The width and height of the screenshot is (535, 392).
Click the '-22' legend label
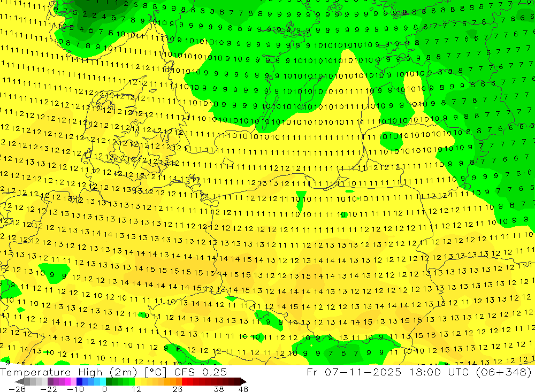49,389
